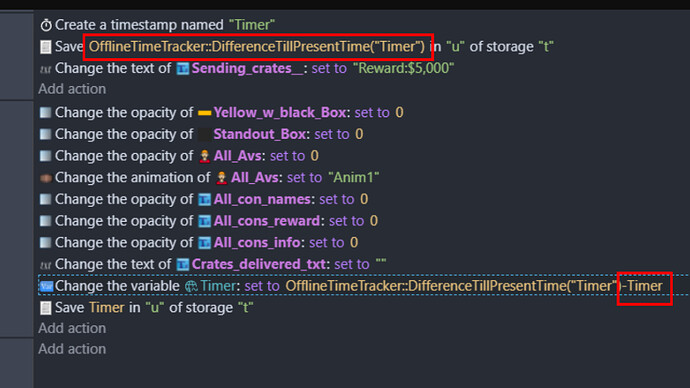Click the bottommost Add action link
690x388 pixels.
click(x=72, y=349)
